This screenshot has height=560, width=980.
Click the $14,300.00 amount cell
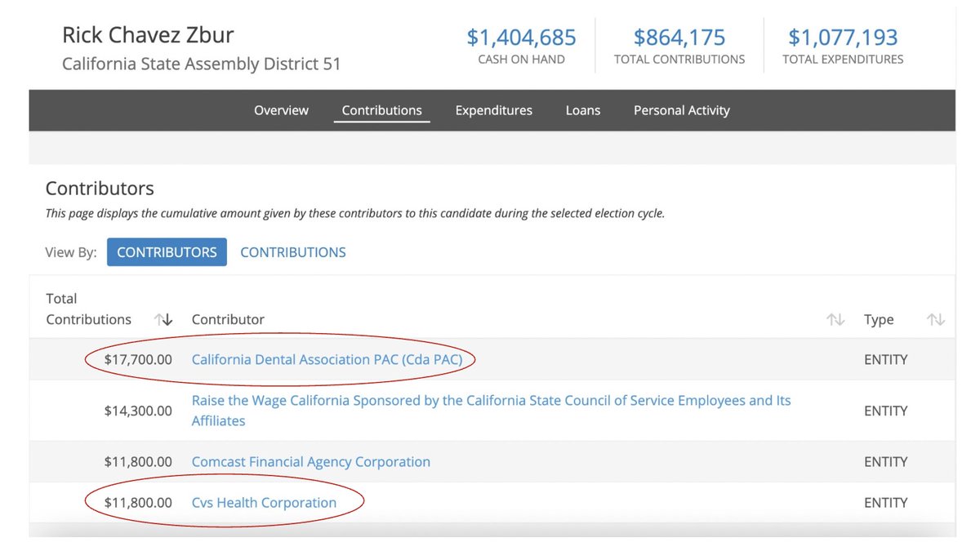pos(138,411)
